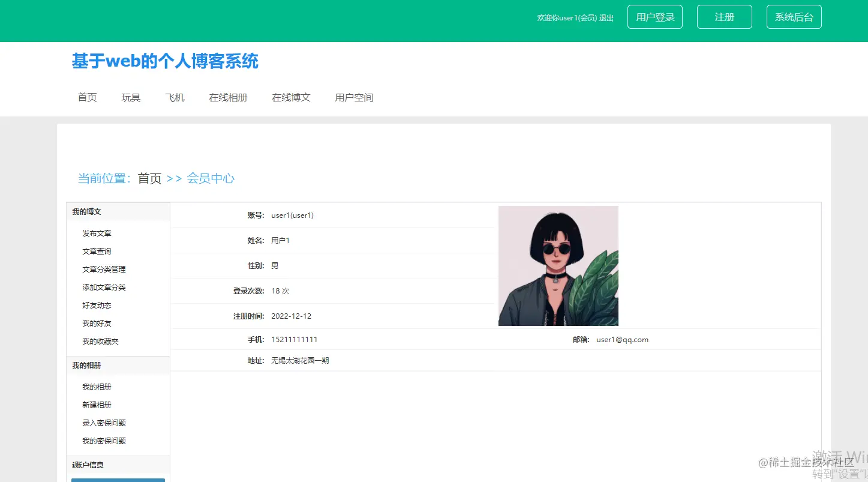
Task: Click the 退出 logout link
Action: pos(606,18)
